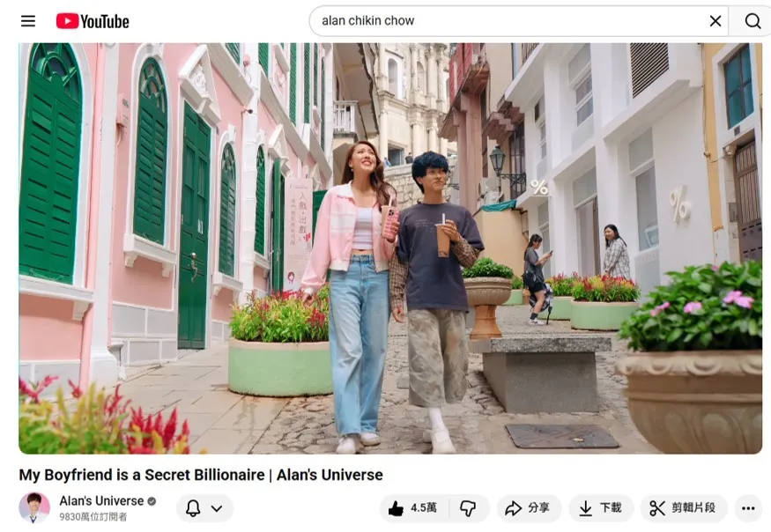
Task: Like the video with the thumbs-up icon
Action: 397,508
